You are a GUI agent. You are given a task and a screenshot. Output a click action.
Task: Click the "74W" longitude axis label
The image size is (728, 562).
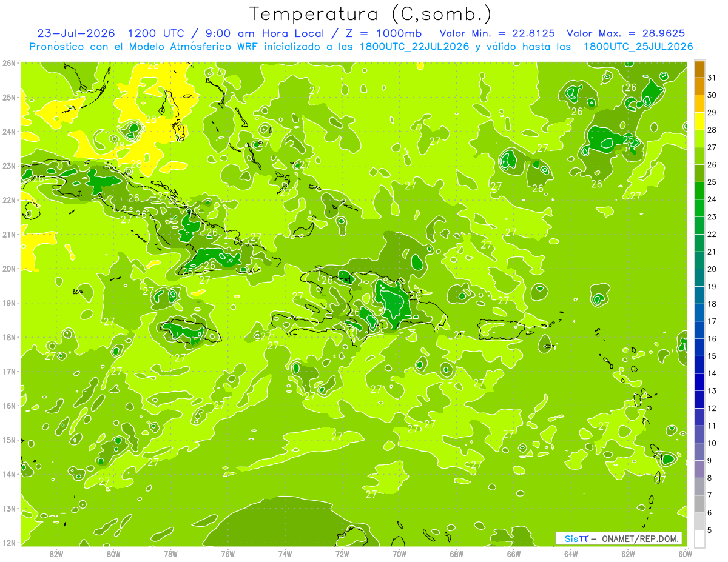(285, 554)
